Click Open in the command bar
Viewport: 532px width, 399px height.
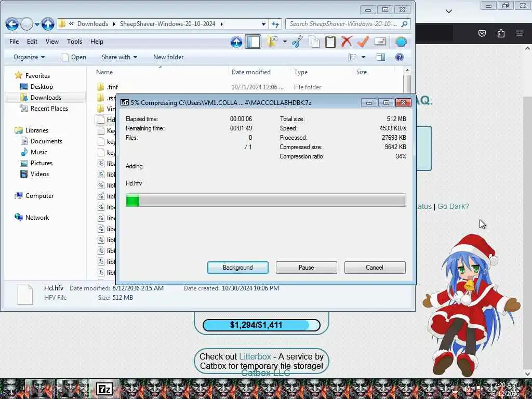pyautogui.click(x=74, y=57)
